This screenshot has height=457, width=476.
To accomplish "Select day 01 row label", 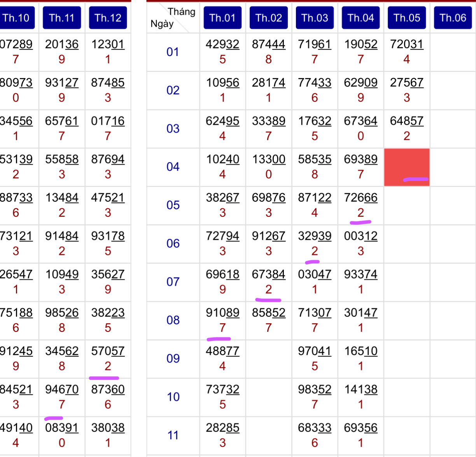I will coord(173,52).
